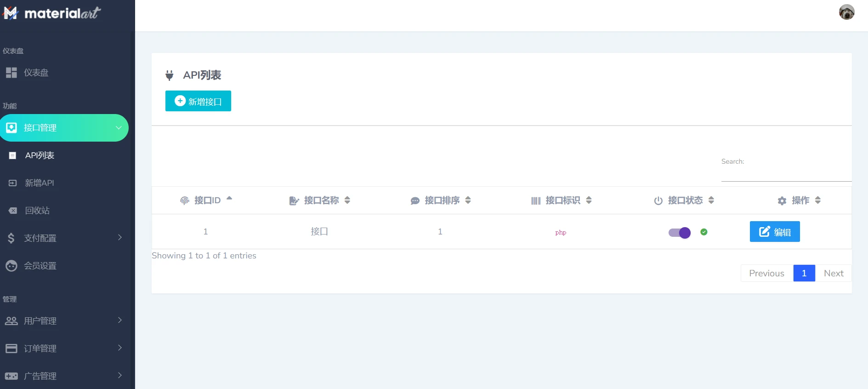Image resolution: width=868 pixels, height=389 pixels.
Task: Click the plug icon beside API列表 title
Action: (x=170, y=75)
